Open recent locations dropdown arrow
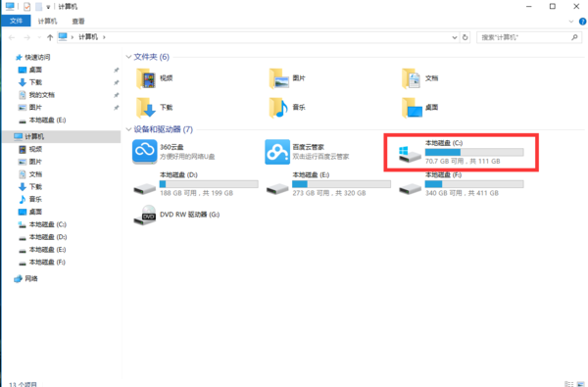This screenshot has height=387, width=588. click(x=39, y=37)
